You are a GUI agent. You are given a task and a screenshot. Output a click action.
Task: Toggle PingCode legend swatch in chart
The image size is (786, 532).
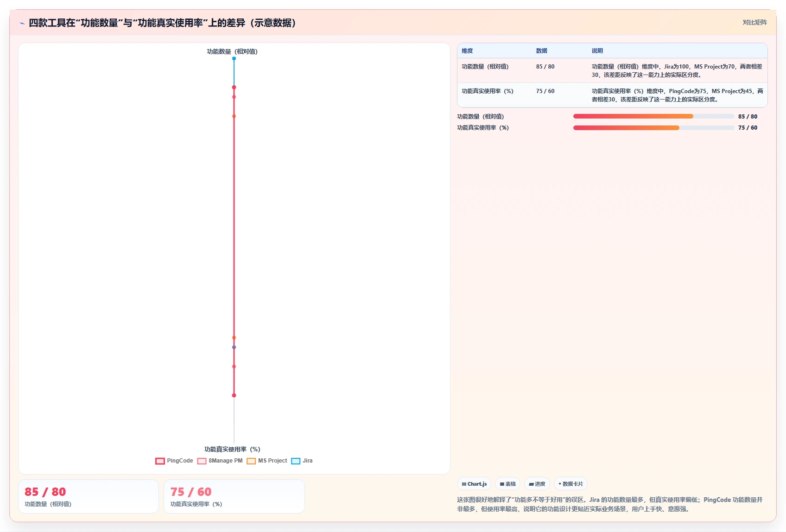160,461
